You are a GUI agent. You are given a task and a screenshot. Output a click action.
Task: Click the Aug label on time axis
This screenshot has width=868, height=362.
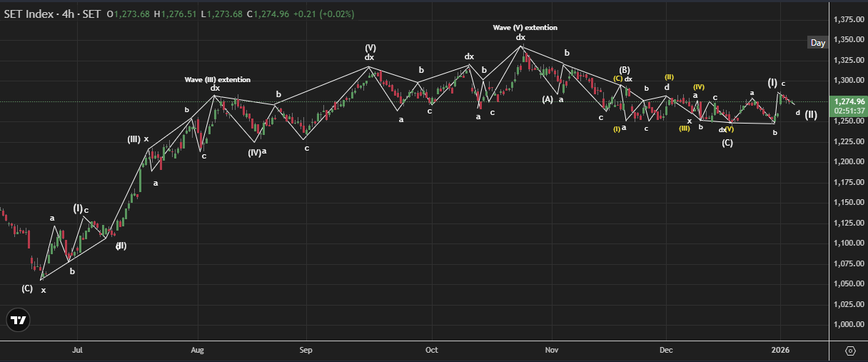pos(198,351)
